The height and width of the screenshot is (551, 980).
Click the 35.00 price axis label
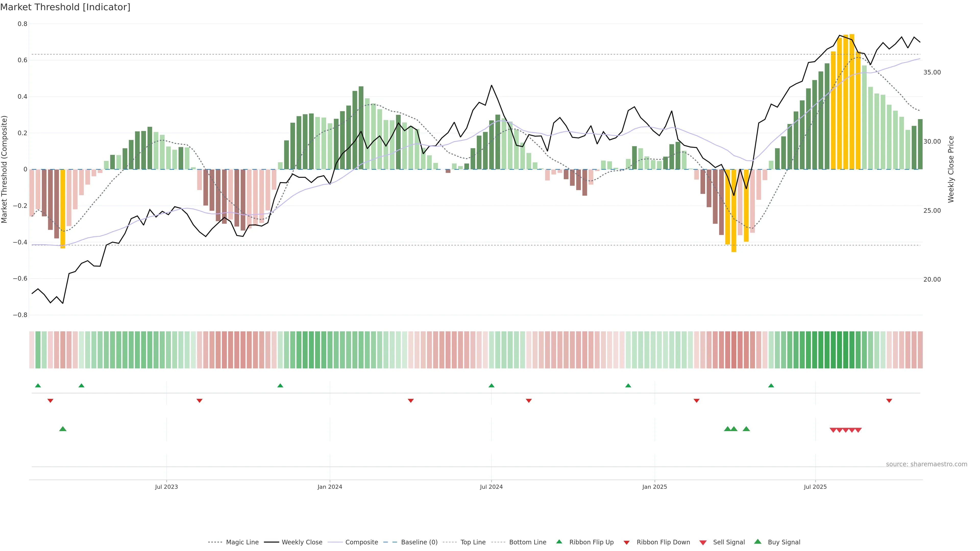point(932,72)
